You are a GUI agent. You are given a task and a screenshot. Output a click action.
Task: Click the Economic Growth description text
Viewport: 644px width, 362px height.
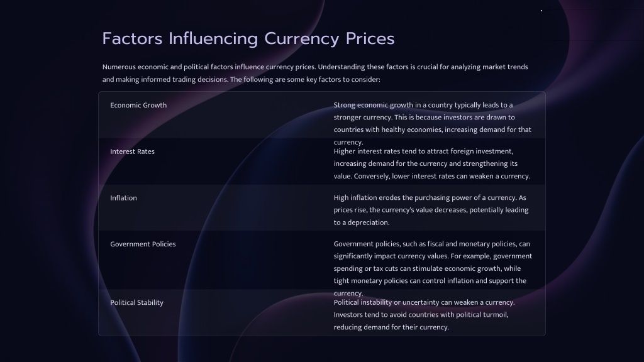[x=433, y=124]
